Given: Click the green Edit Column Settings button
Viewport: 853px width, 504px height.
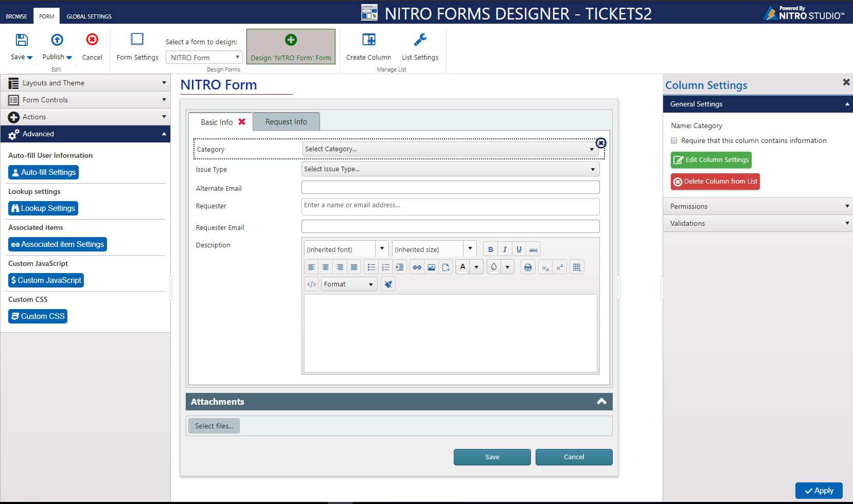Looking at the screenshot, I should [x=711, y=160].
